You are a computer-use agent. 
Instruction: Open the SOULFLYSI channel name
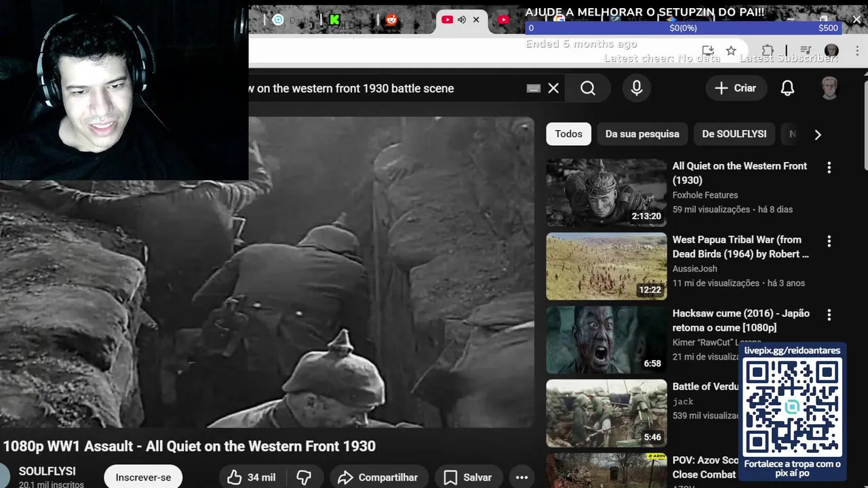point(47,472)
